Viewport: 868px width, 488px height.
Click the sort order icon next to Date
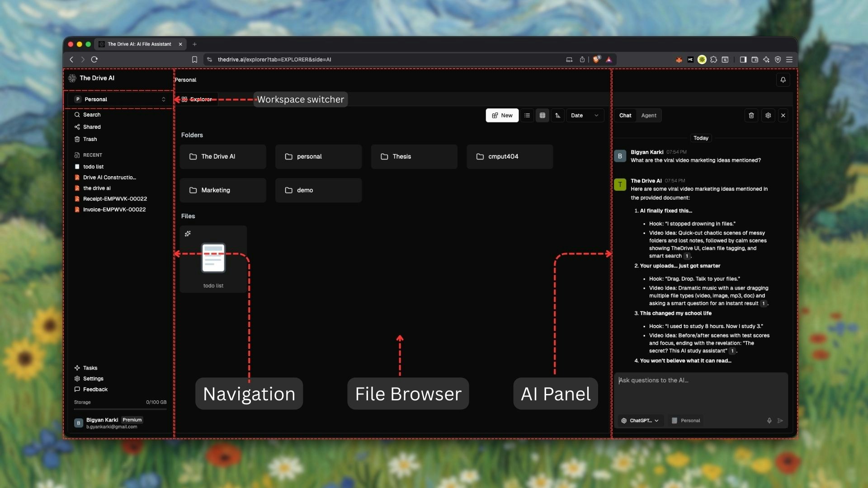[557, 115]
